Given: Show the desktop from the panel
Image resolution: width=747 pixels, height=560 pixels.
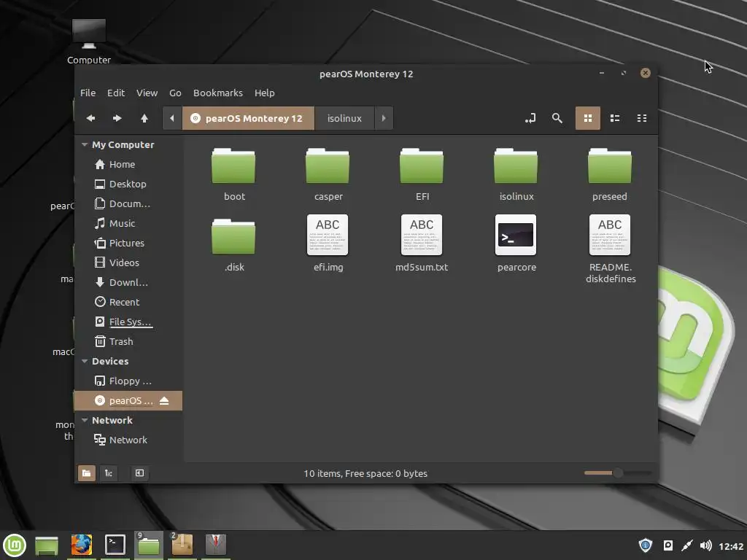Looking at the screenshot, I should (47, 545).
